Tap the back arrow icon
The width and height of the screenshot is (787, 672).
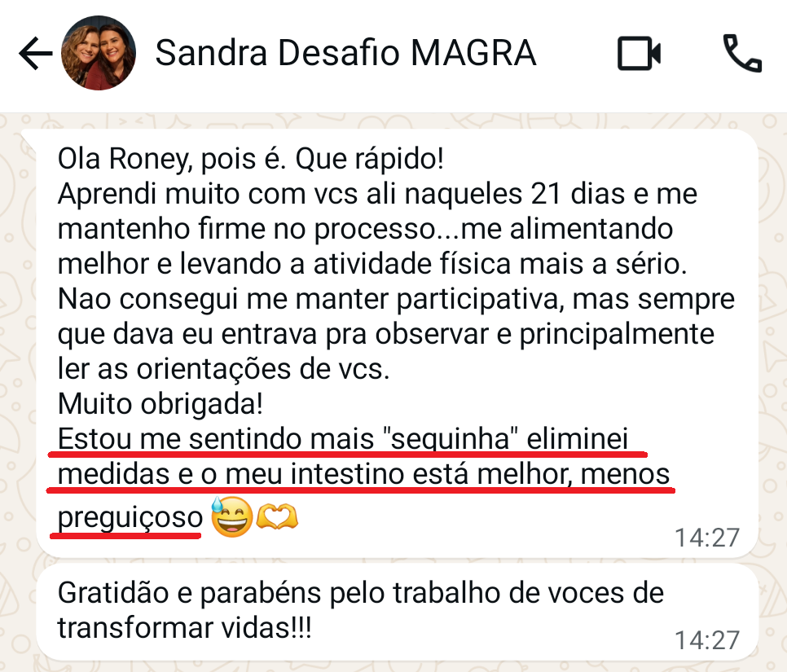[x=35, y=55]
